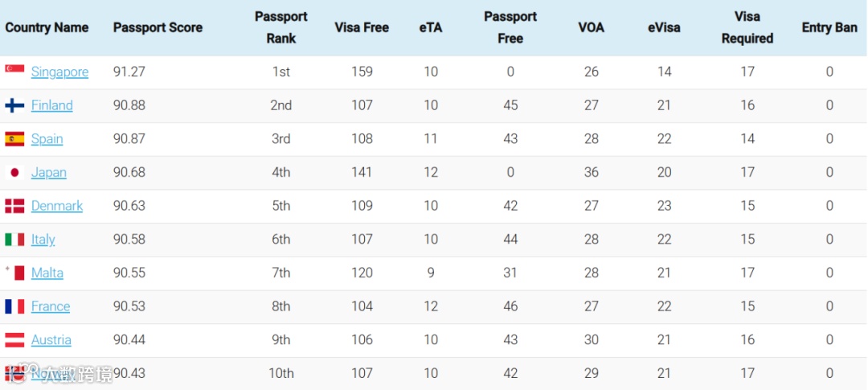Click the Finland flag icon
This screenshot has width=868, height=390.
[x=14, y=105]
